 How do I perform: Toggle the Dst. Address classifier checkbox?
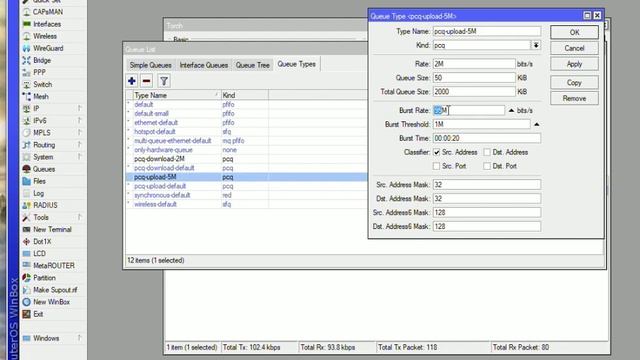coord(487,152)
